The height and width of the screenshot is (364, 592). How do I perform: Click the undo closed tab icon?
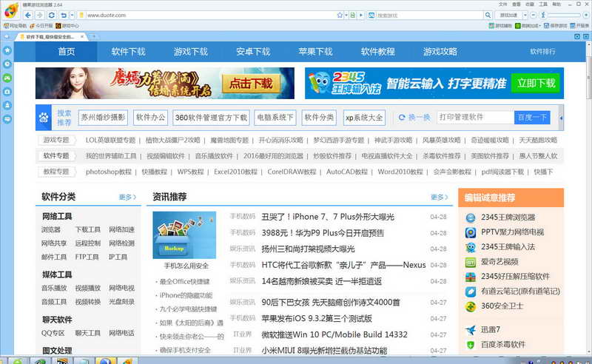pos(64,15)
